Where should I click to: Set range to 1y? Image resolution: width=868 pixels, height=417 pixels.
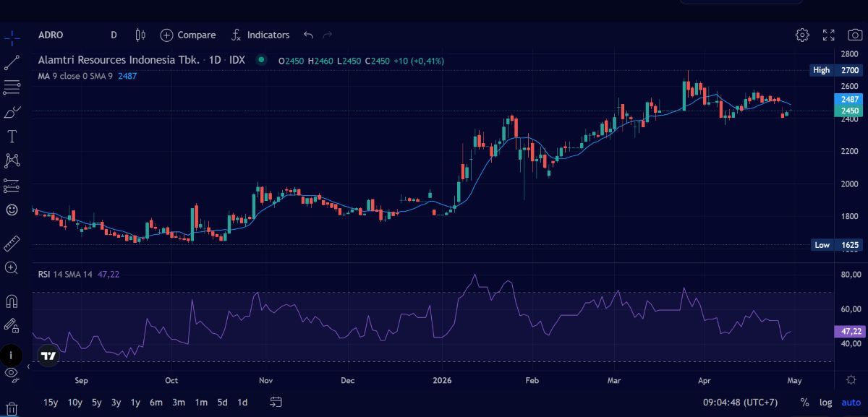click(x=135, y=402)
